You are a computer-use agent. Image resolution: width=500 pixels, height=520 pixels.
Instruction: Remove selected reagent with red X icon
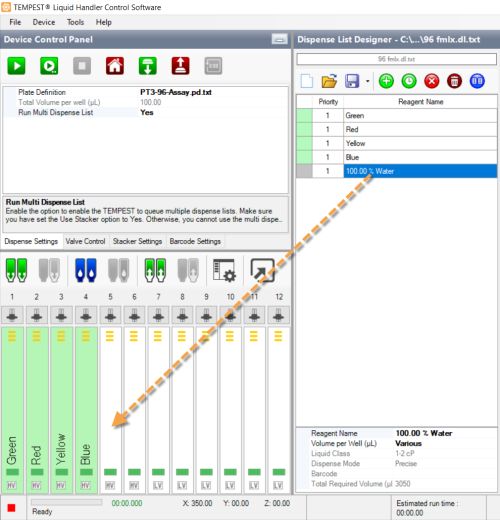pos(432,81)
